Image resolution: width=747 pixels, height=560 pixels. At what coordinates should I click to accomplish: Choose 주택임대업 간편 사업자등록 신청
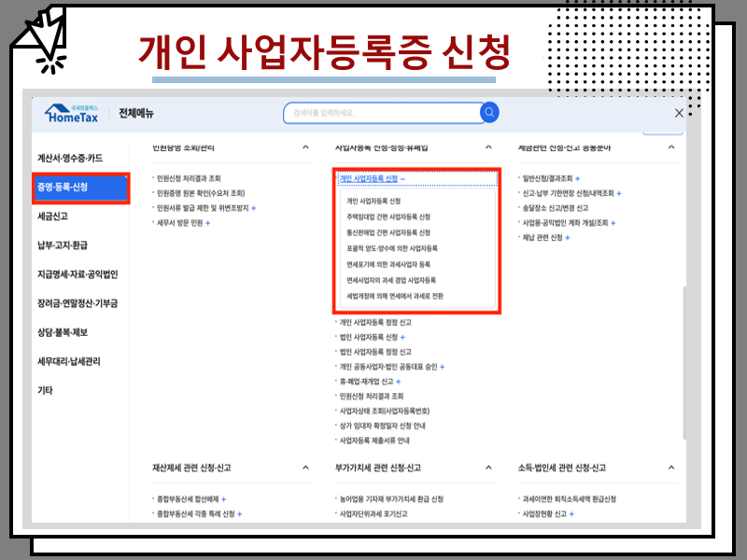click(x=388, y=217)
